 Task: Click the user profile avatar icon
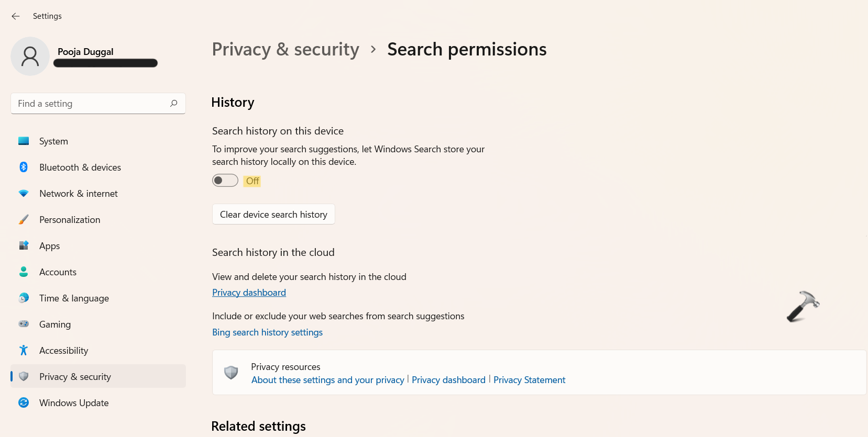click(30, 56)
